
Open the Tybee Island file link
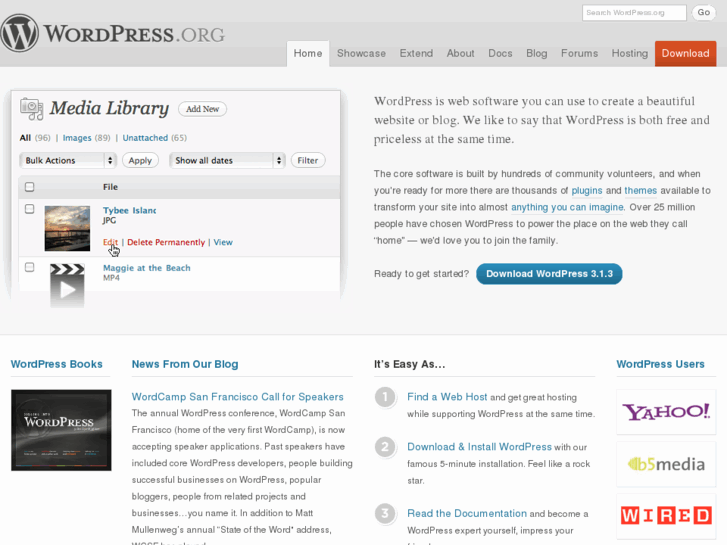point(129,211)
